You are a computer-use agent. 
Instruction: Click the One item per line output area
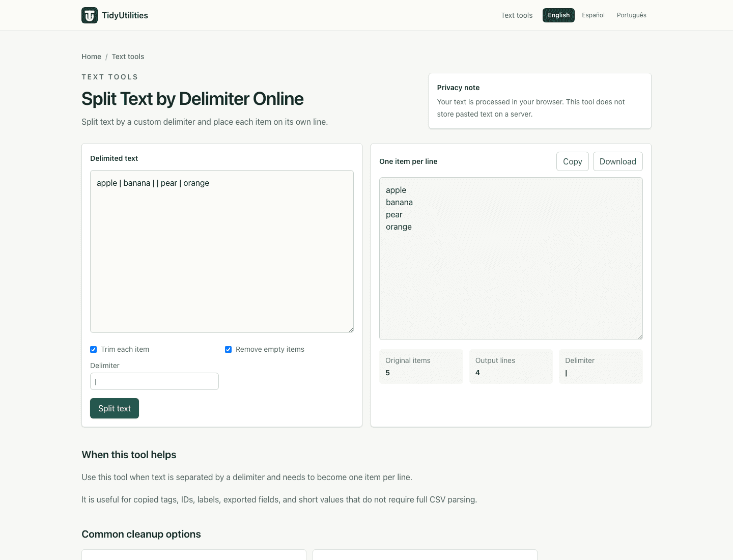(x=511, y=259)
